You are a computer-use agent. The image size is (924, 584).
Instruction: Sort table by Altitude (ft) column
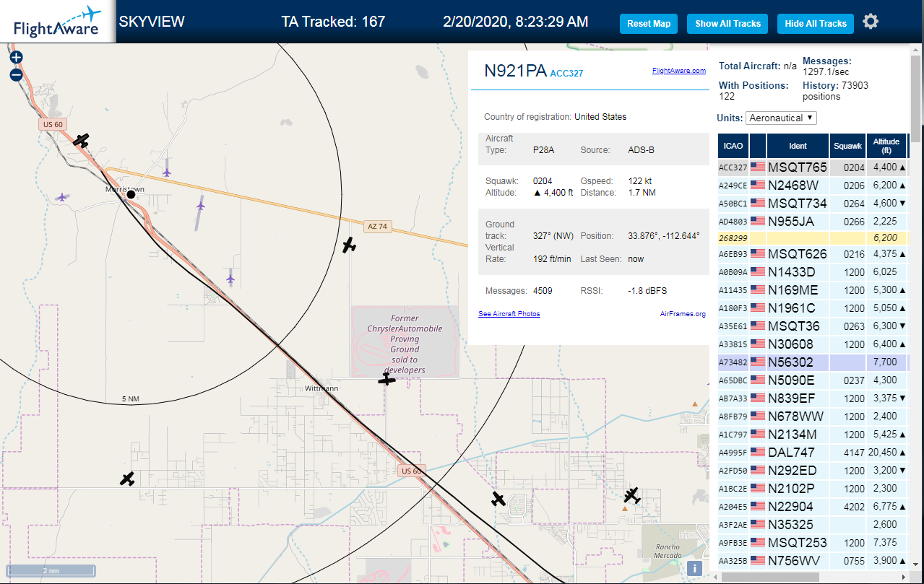(x=886, y=146)
